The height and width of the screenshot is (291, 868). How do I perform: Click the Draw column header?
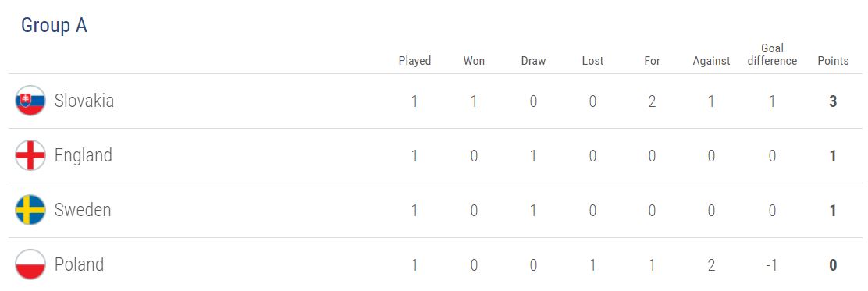click(x=533, y=61)
